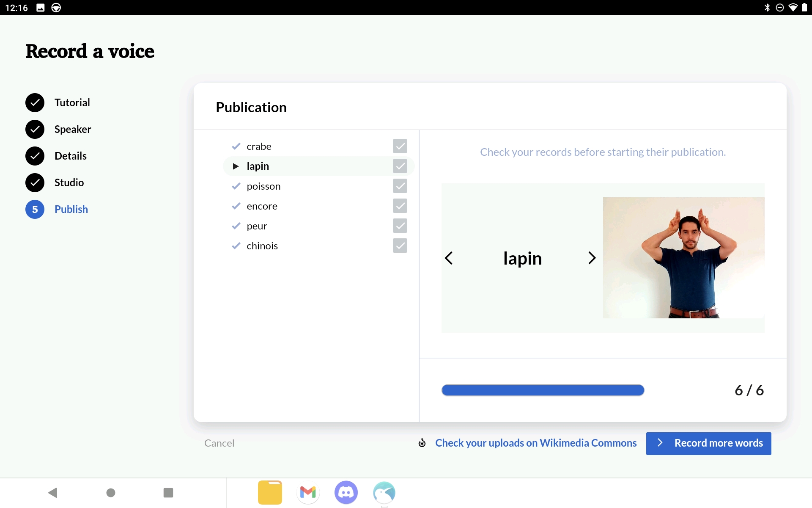Screen dimensions: 812x508
Task: Click the completed Tutorial step checkmark icon
Action: (35, 102)
